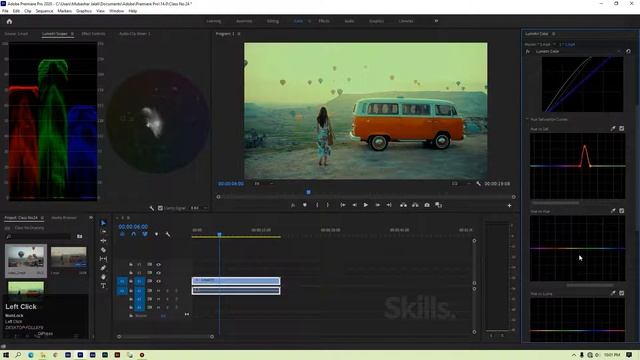Open the Graphics menu
Image resolution: width=640 pixels, height=360 pixels.
[x=84, y=11]
